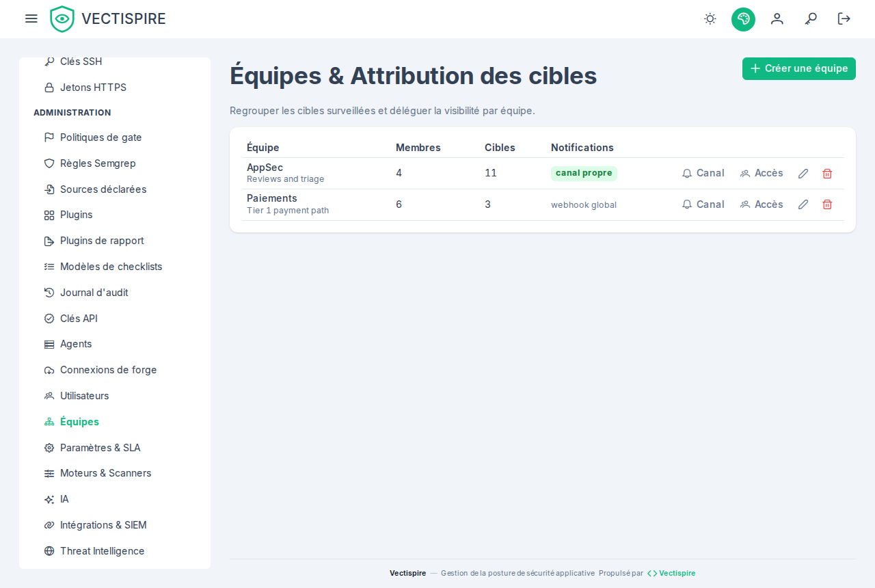Click the logout icon in header
The width and height of the screenshot is (875, 588).
[844, 18]
